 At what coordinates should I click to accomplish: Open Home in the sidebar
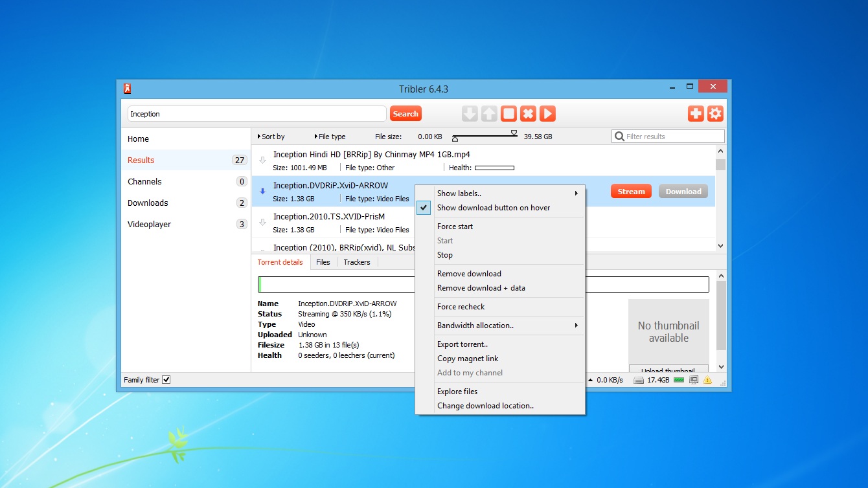[186, 139]
